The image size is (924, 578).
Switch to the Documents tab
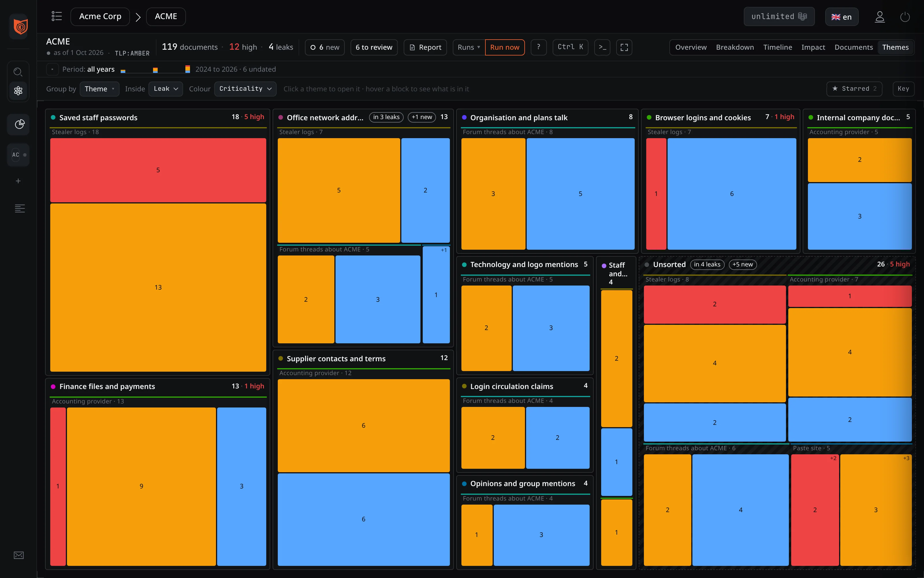[x=853, y=47]
